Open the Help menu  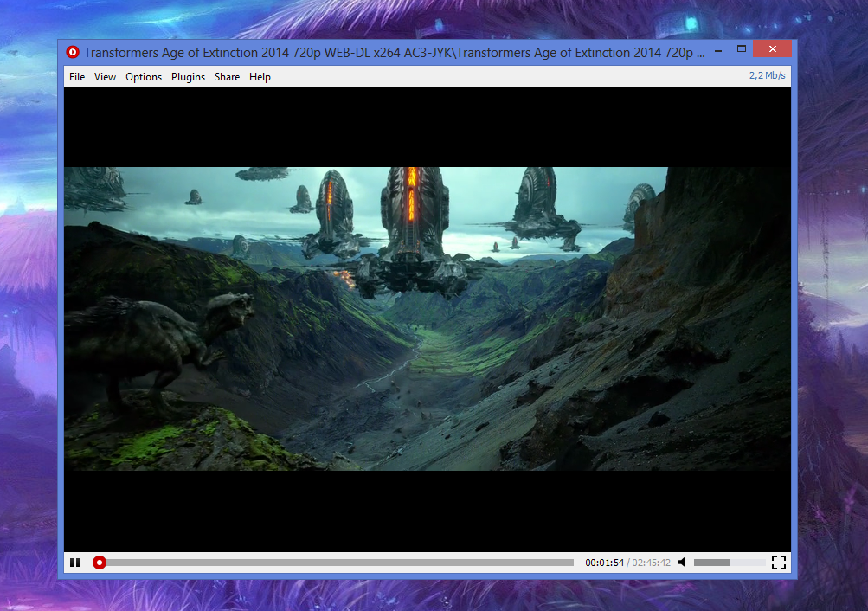click(x=260, y=77)
